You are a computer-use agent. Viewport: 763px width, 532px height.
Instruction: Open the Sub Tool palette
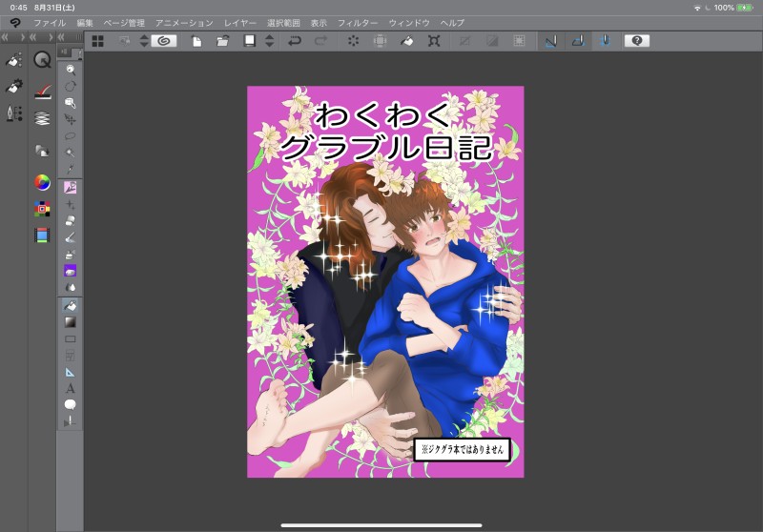coord(14,60)
